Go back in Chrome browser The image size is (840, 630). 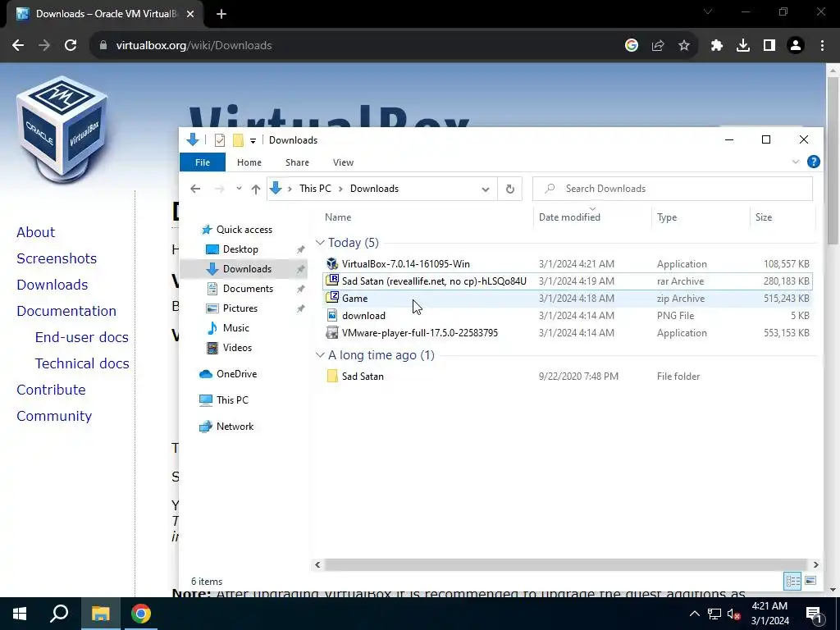[18, 46]
